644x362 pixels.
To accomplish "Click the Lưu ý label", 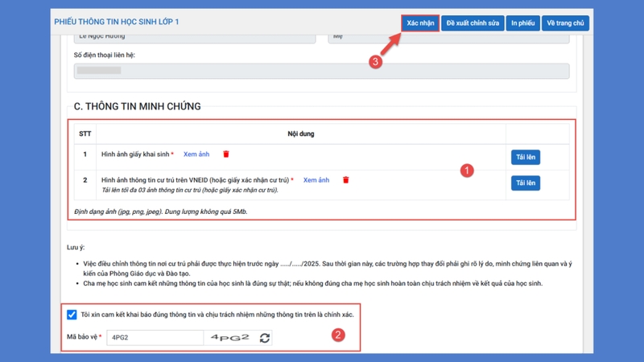I will coord(76,248).
